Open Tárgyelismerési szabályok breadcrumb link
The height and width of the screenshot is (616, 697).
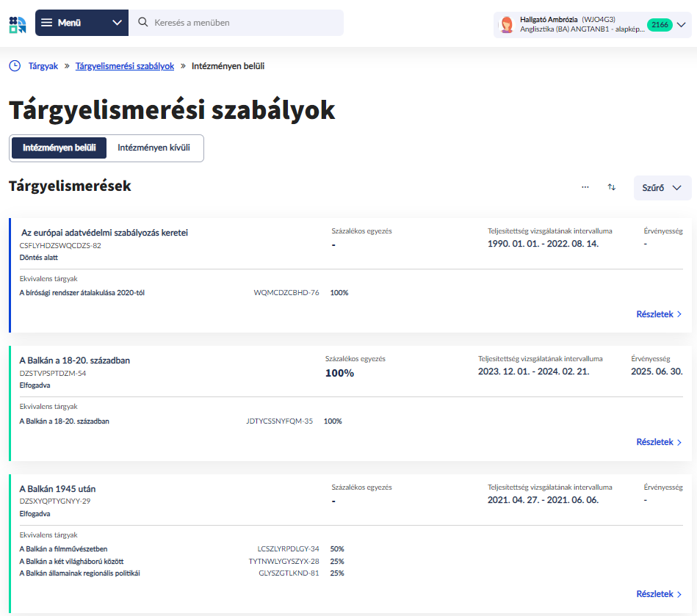click(125, 66)
